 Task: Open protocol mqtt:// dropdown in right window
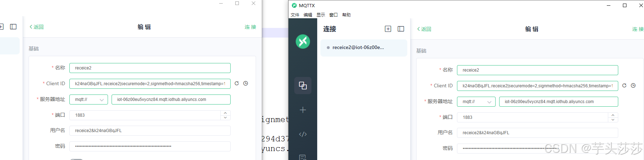pyautogui.click(x=476, y=102)
